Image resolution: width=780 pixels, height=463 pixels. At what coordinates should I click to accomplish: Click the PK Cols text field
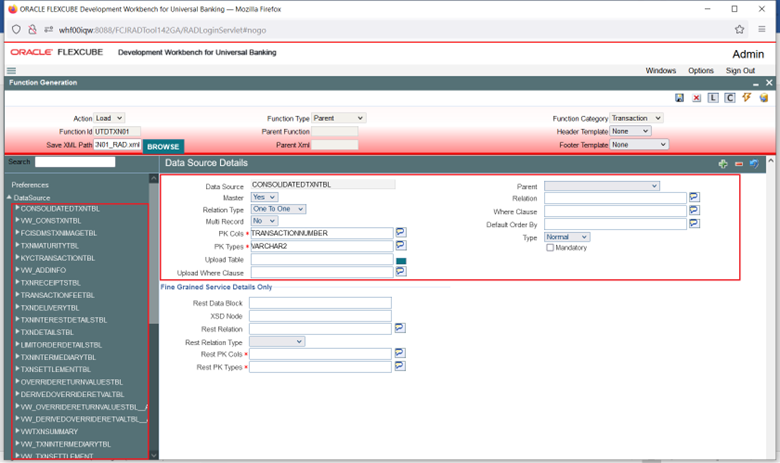(x=322, y=233)
